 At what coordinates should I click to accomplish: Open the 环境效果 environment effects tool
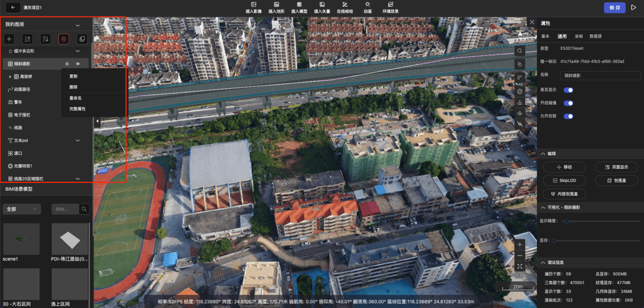(x=390, y=7)
